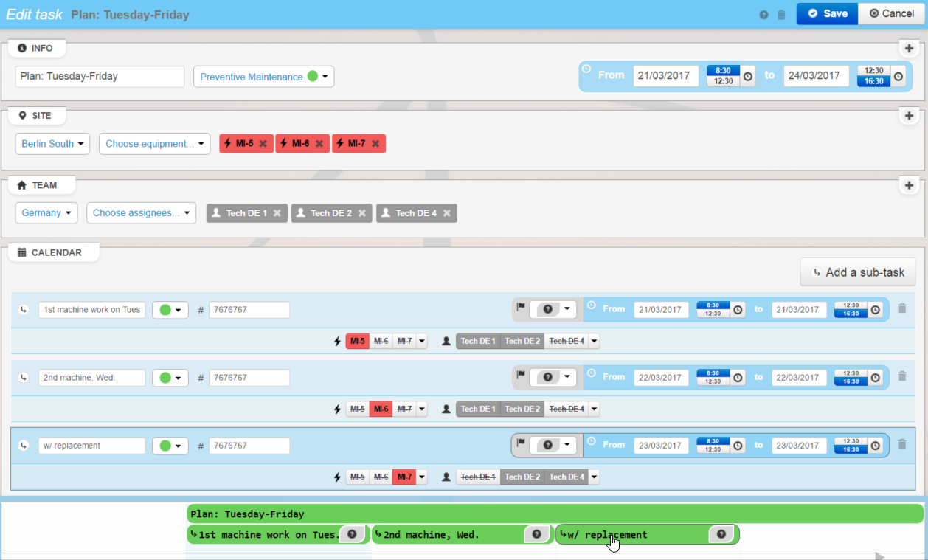Open the 'Choose equipment...' dropdown

[154, 143]
